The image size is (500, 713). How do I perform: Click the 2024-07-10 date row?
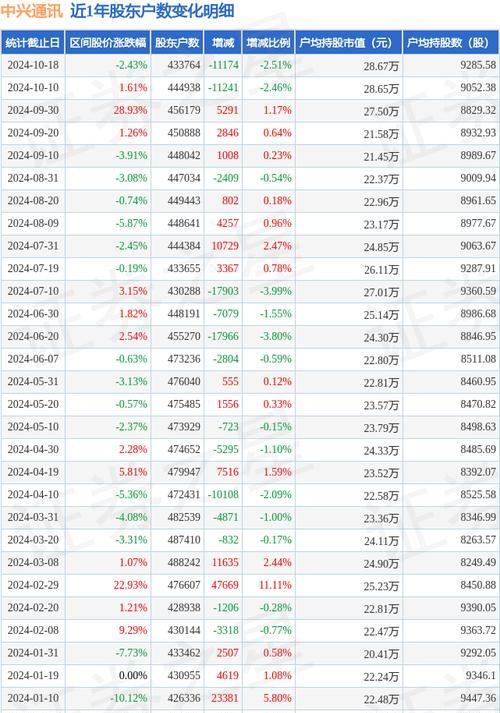[250, 291]
